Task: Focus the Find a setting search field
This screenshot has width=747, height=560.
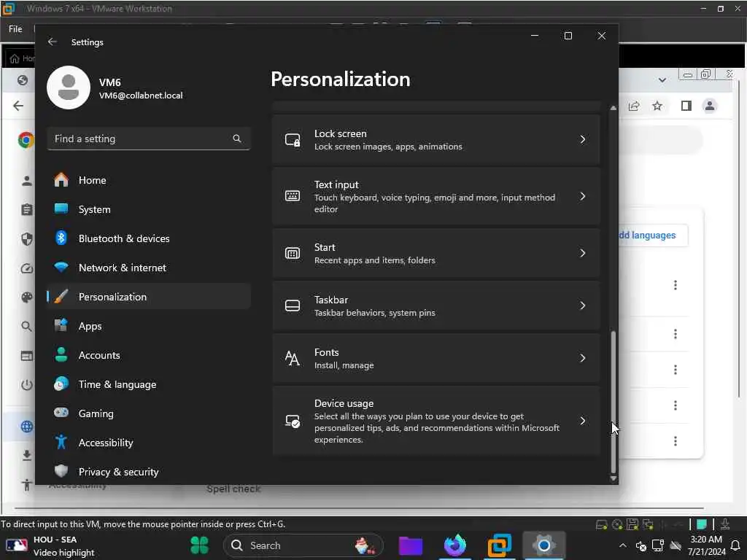Action: (149, 139)
